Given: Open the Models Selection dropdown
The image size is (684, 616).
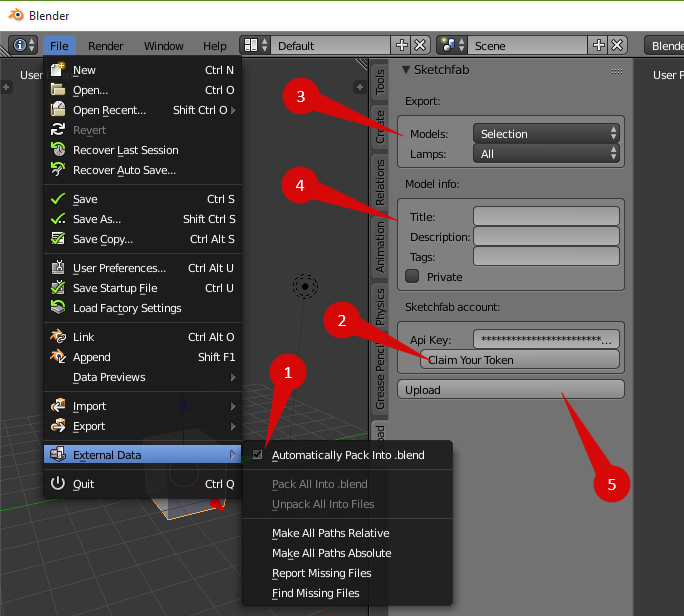Looking at the screenshot, I should pos(546,133).
